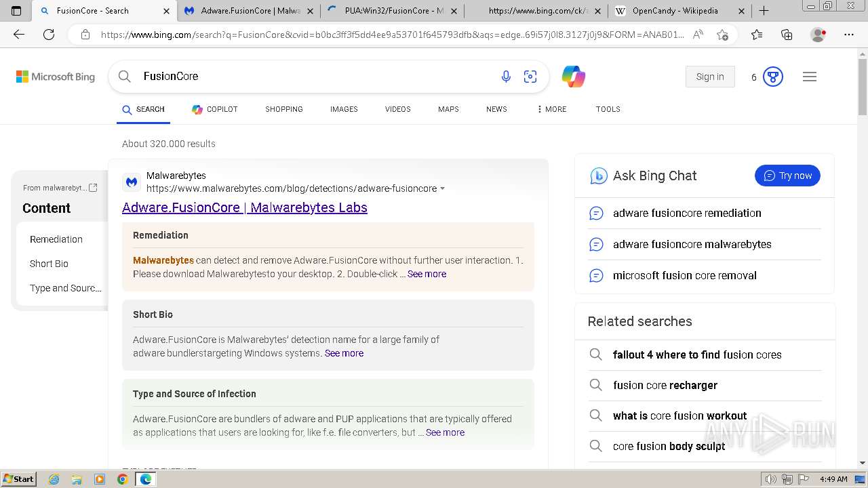Viewport: 868px width, 488px height.
Task: Click the search magnifier icon in Bing box
Action: pos(125,77)
